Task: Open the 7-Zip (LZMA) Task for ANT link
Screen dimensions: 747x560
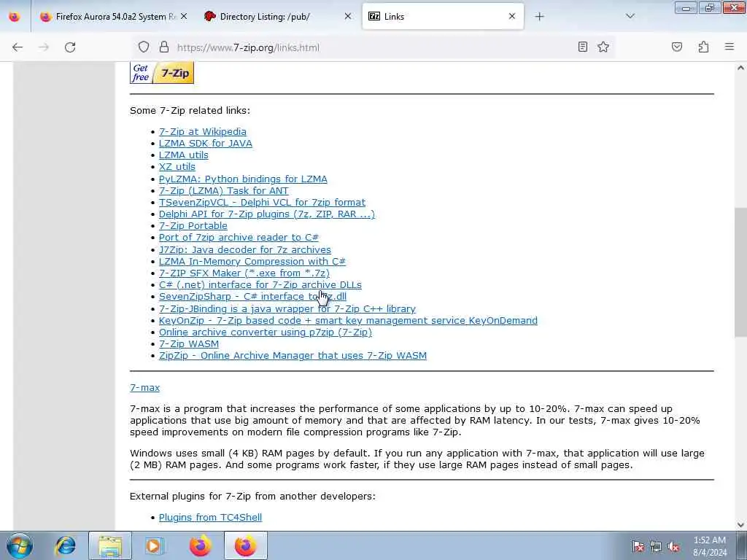Action: coord(223,190)
